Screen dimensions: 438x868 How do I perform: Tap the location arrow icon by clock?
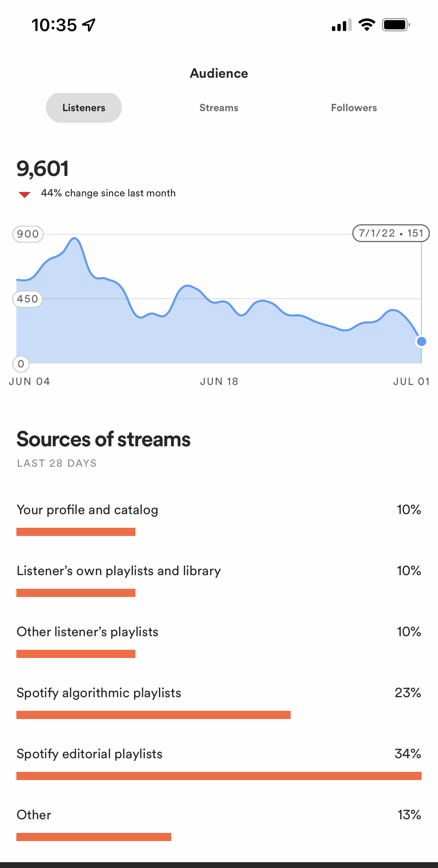(x=89, y=25)
